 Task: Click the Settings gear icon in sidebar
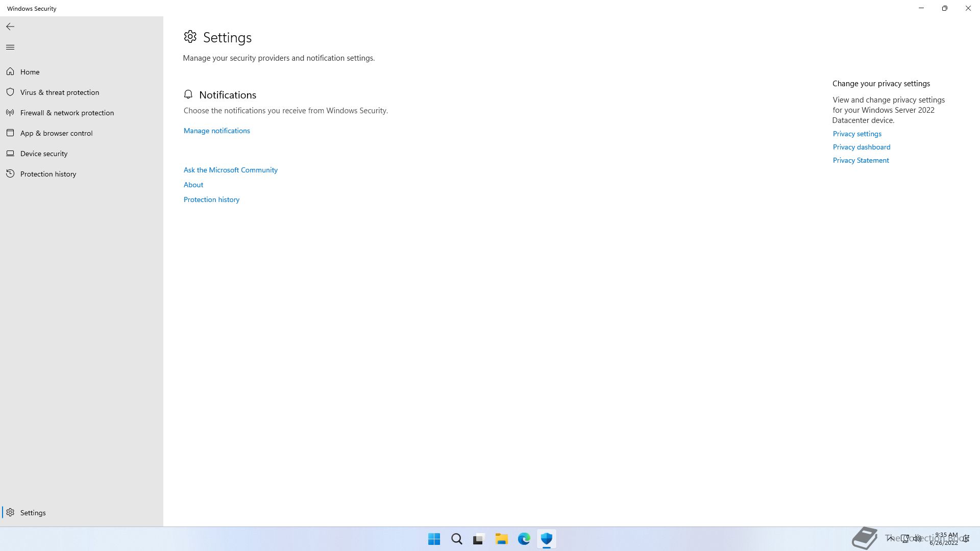10,512
